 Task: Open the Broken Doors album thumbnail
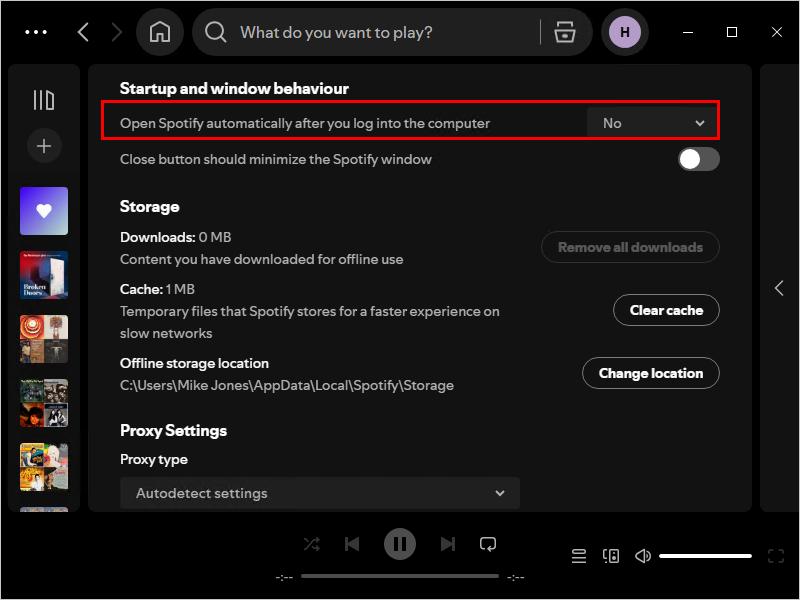coord(44,275)
